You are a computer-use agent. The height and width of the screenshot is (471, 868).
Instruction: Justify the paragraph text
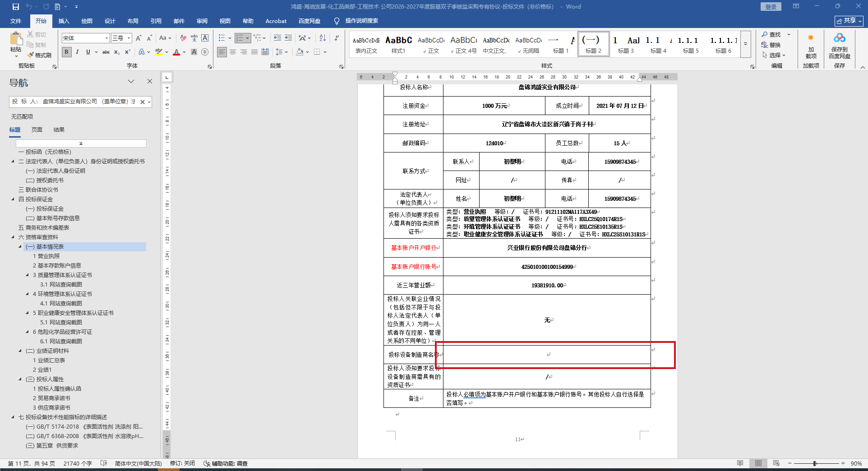pos(254,52)
